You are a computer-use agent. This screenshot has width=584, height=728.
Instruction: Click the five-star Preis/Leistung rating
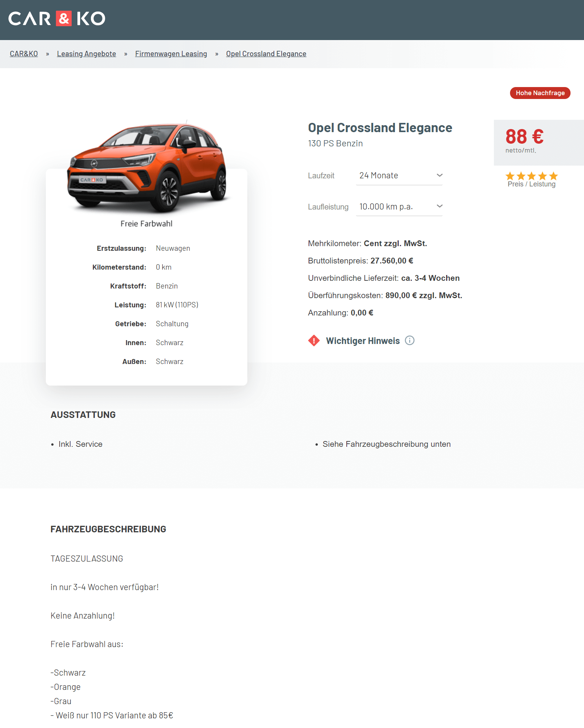(x=532, y=176)
